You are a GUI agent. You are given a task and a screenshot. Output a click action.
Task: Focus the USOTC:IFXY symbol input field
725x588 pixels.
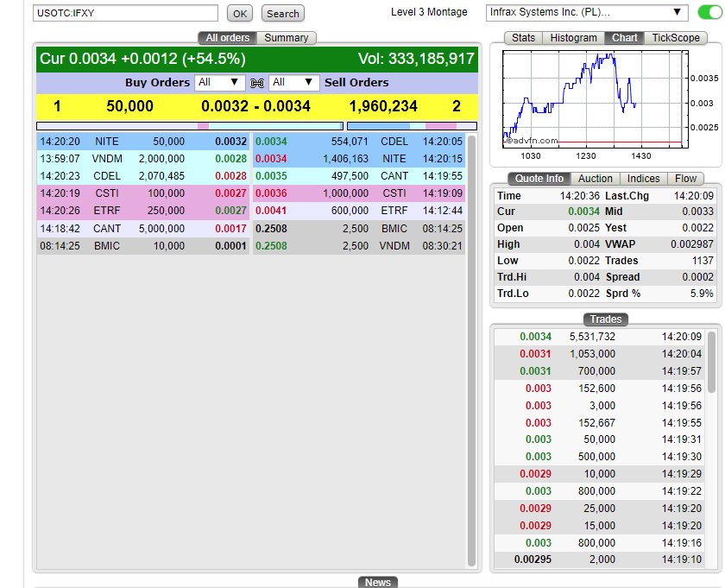click(125, 13)
